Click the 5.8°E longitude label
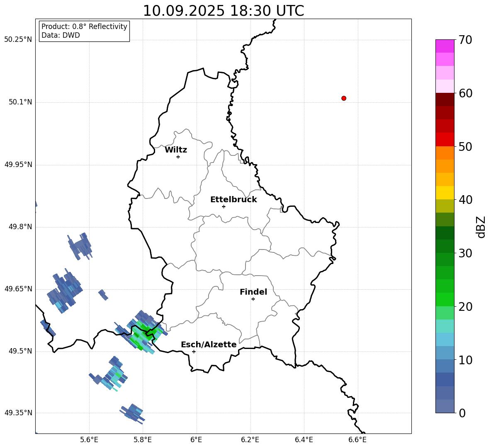This screenshot has height=448, width=491. pyautogui.click(x=143, y=440)
